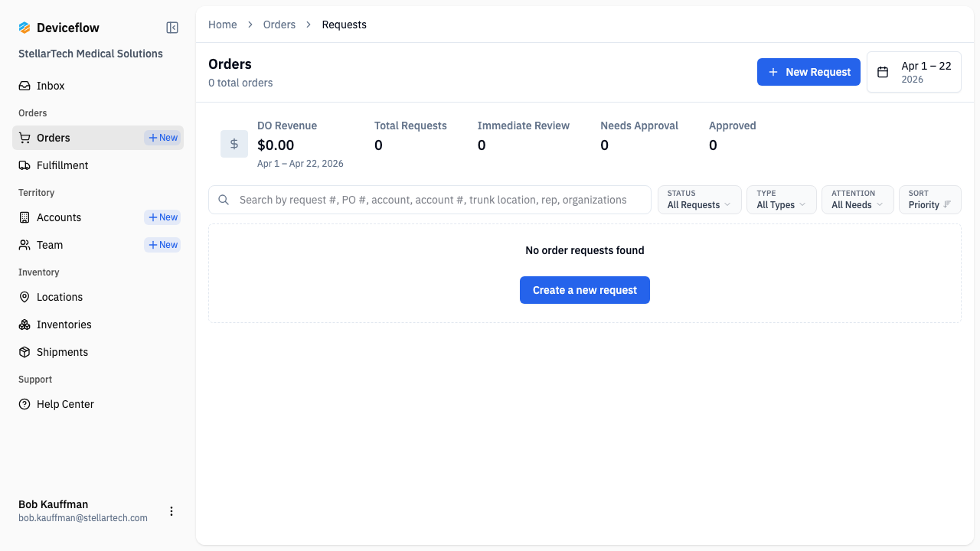Viewport: 980px width, 551px height.
Task: Click the Help Center question icon
Action: click(24, 404)
